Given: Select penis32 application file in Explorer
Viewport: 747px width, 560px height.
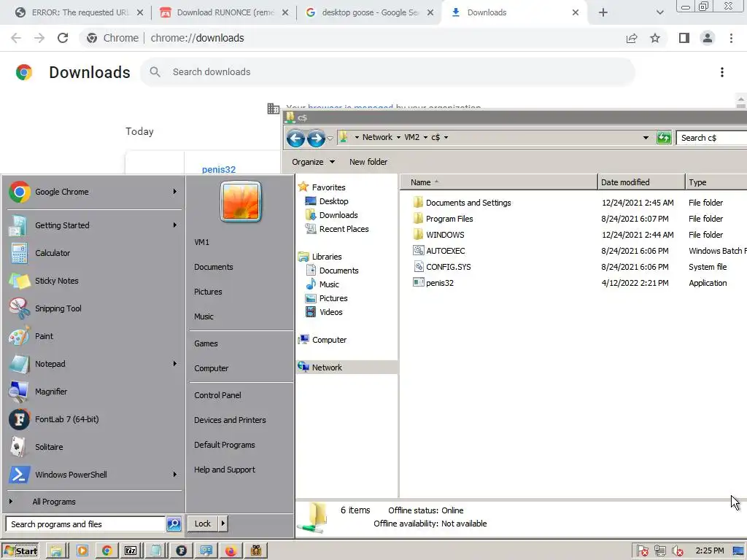Looking at the screenshot, I should point(440,283).
